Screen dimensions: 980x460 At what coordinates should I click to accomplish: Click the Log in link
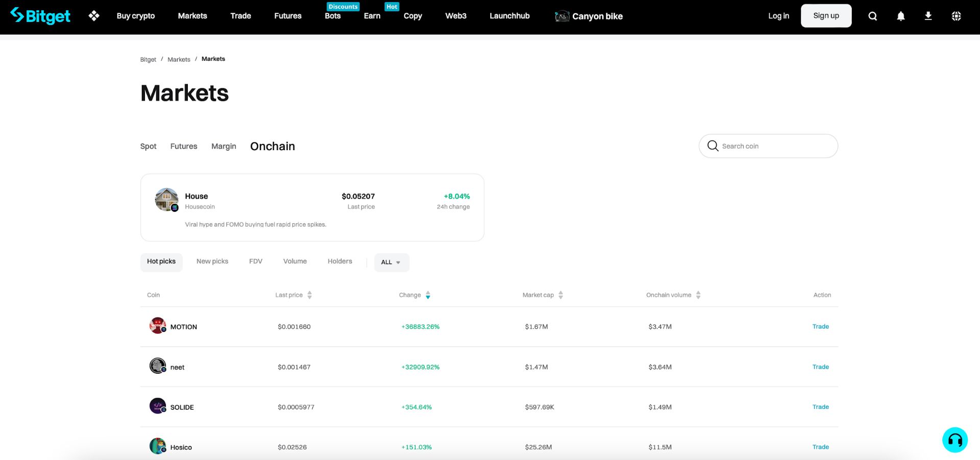pos(778,16)
